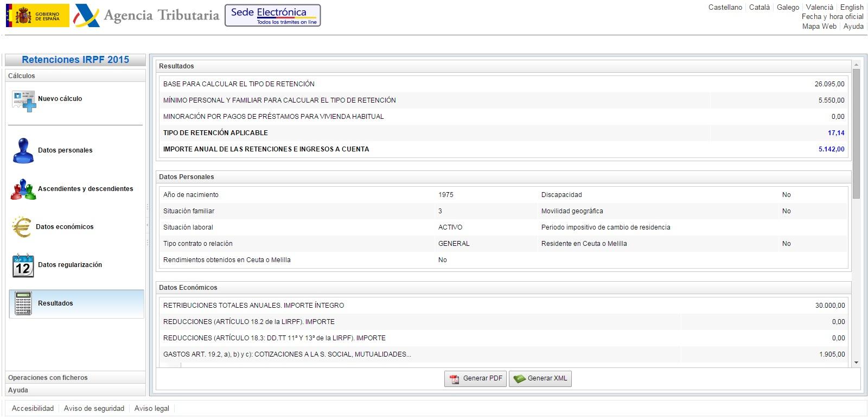The image size is (868, 419).
Task: Switch language to Català
Action: 759,7
